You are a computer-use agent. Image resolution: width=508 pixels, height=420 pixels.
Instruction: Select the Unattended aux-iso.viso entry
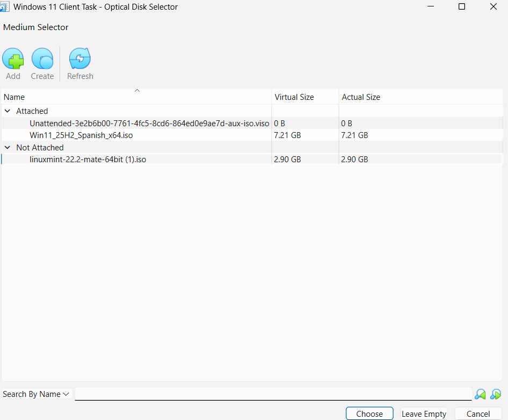tap(149, 124)
